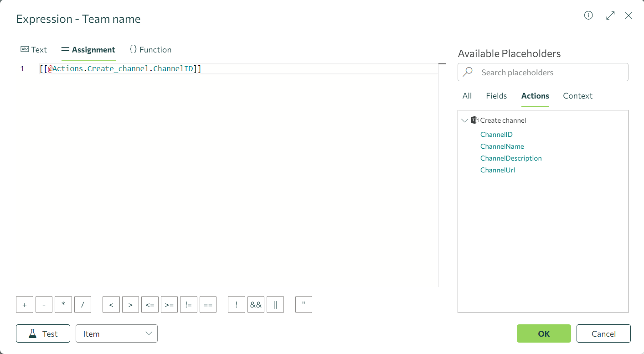Show All placeholders tab
The width and height of the screenshot is (644, 354).
click(x=467, y=96)
